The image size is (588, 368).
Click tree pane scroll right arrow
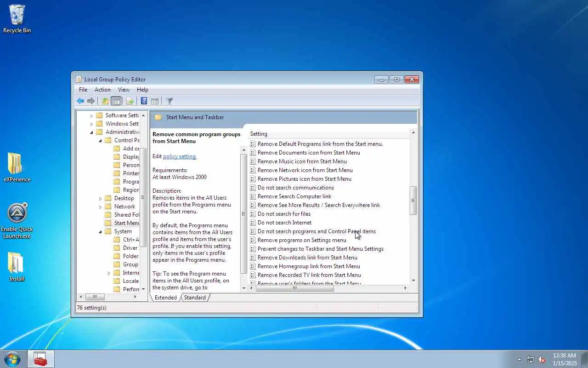(x=135, y=297)
